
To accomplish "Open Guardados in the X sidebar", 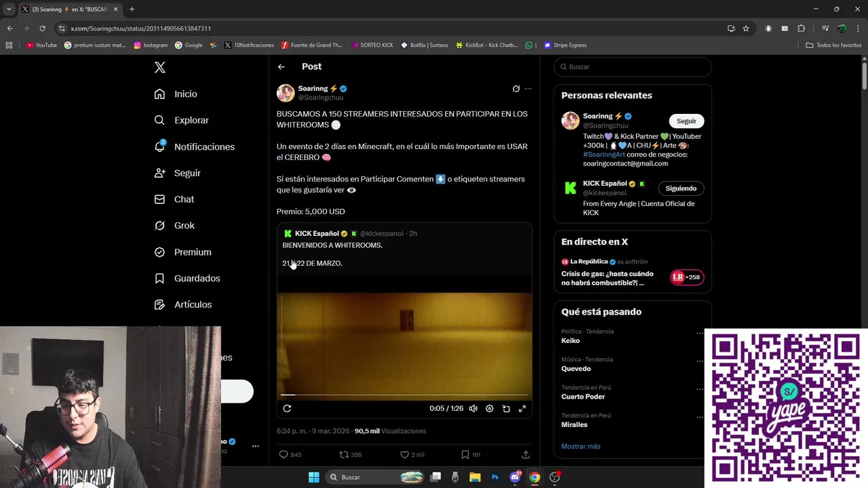I will click(x=186, y=279).
